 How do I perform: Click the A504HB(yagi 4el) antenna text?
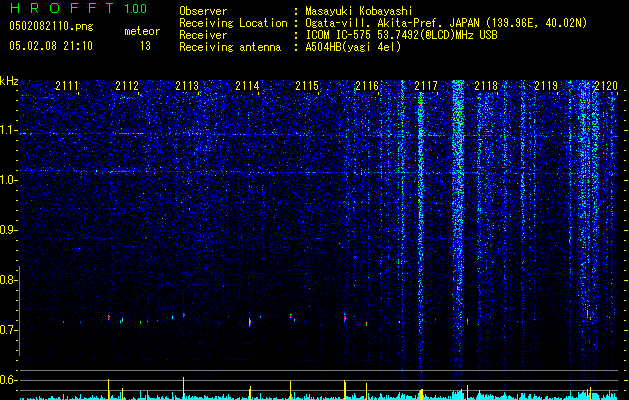point(353,47)
